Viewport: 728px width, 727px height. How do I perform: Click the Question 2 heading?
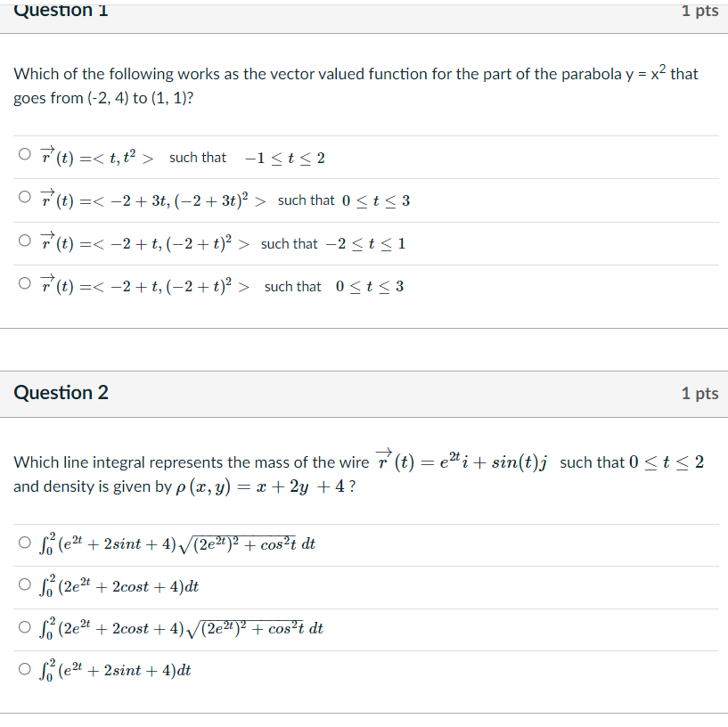click(x=61, y=392)
